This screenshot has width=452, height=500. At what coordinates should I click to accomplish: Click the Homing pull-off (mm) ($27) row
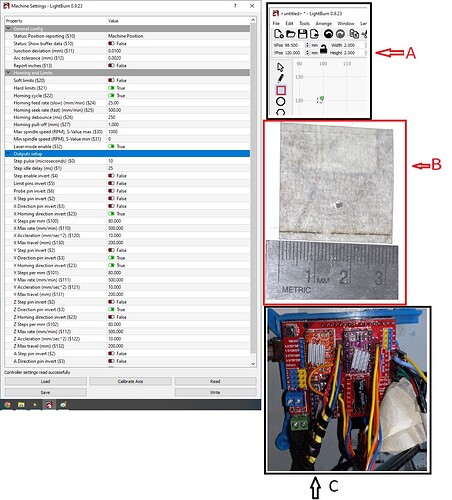coord(127,124)
